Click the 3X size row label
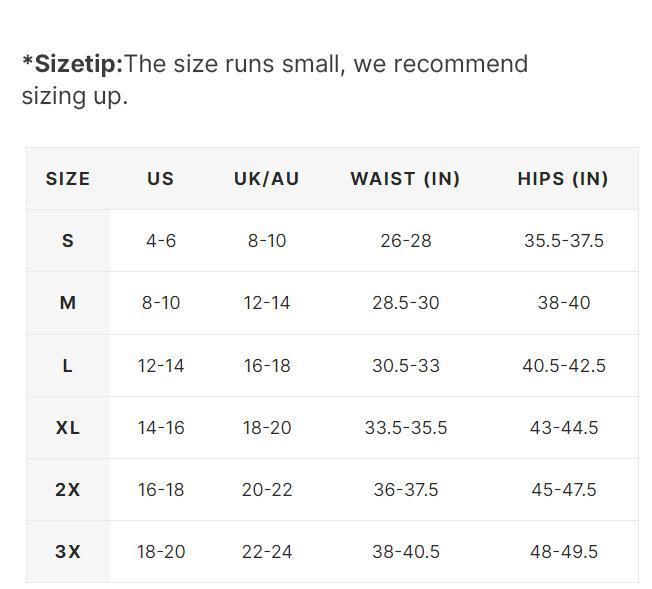This screenshot has width=652, height=589. (68, 552)
